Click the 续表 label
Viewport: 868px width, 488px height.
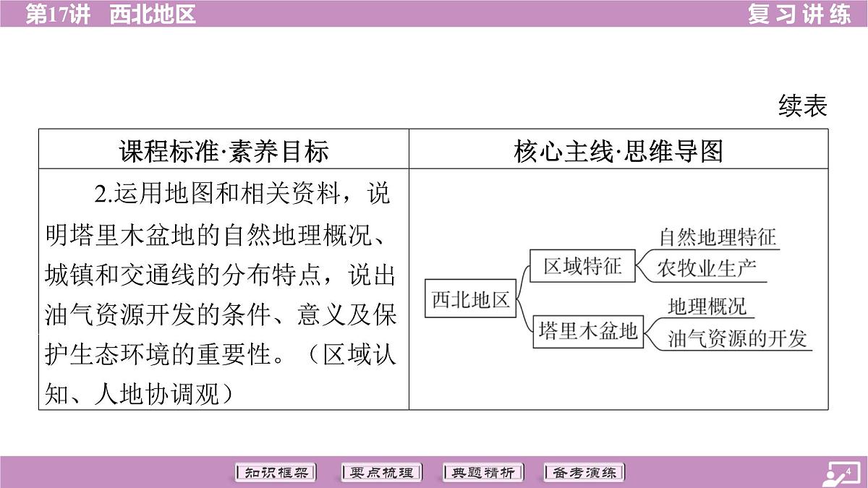[802, 106]
